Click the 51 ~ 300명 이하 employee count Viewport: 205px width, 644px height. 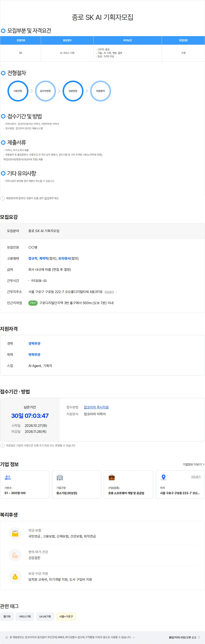15,493
